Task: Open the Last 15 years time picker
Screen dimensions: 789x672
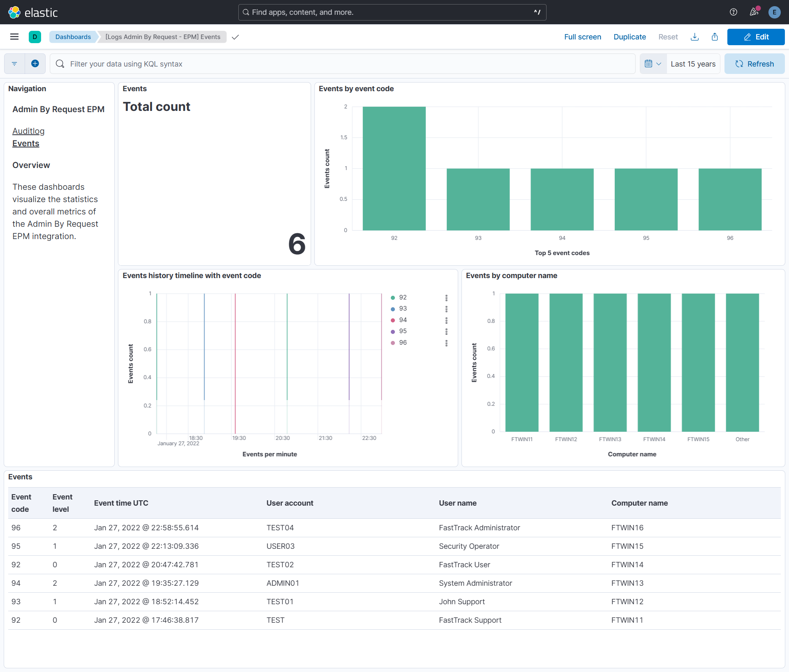Action: click(x=693, y=64)
